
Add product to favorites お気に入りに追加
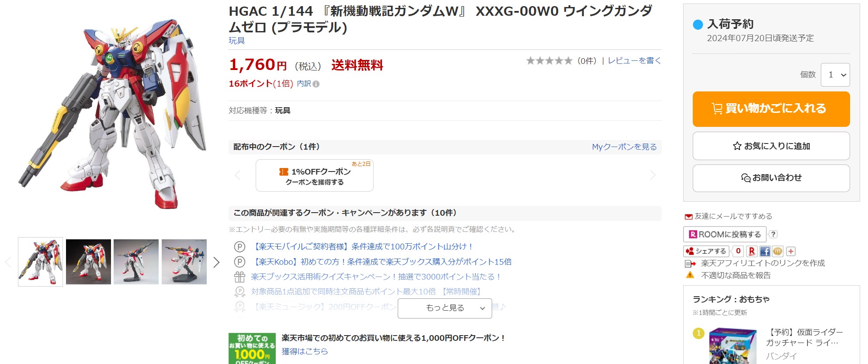pyautogui.click(x=771, y=146)
